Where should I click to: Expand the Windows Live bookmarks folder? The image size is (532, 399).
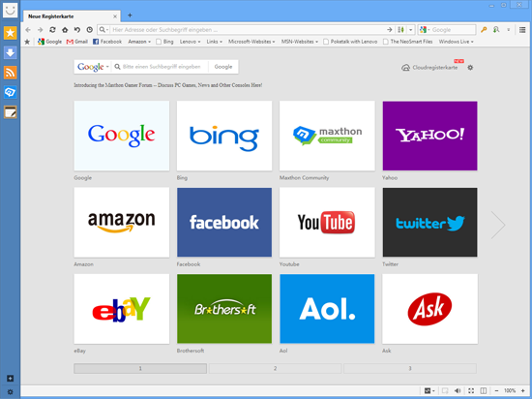click(456, 42)
